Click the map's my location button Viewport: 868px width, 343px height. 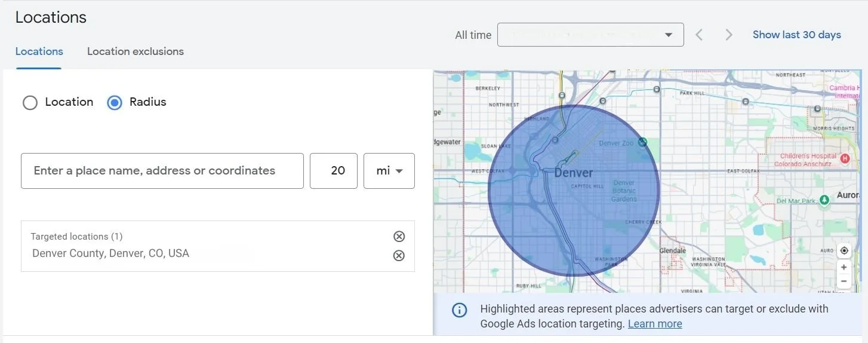tap(844, 250)
